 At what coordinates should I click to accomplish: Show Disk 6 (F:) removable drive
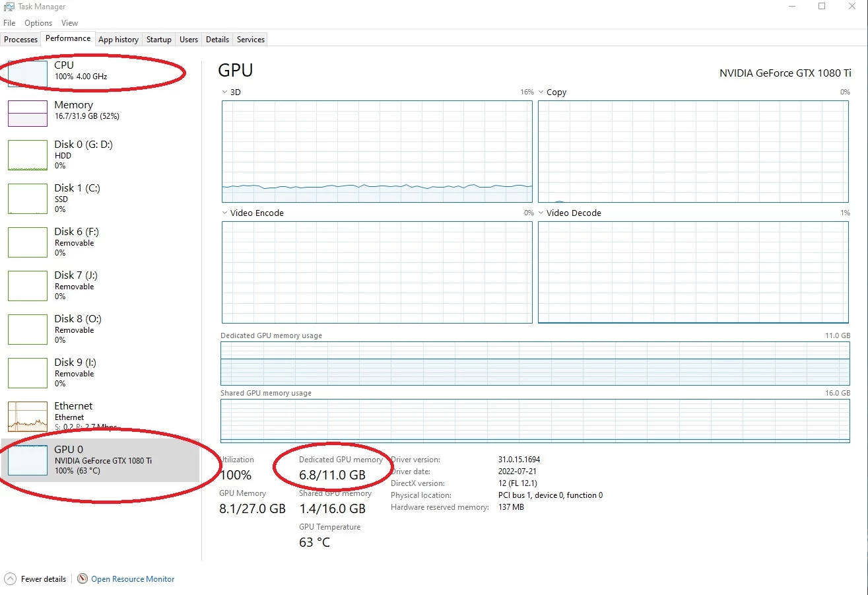[x=100, y=242]
